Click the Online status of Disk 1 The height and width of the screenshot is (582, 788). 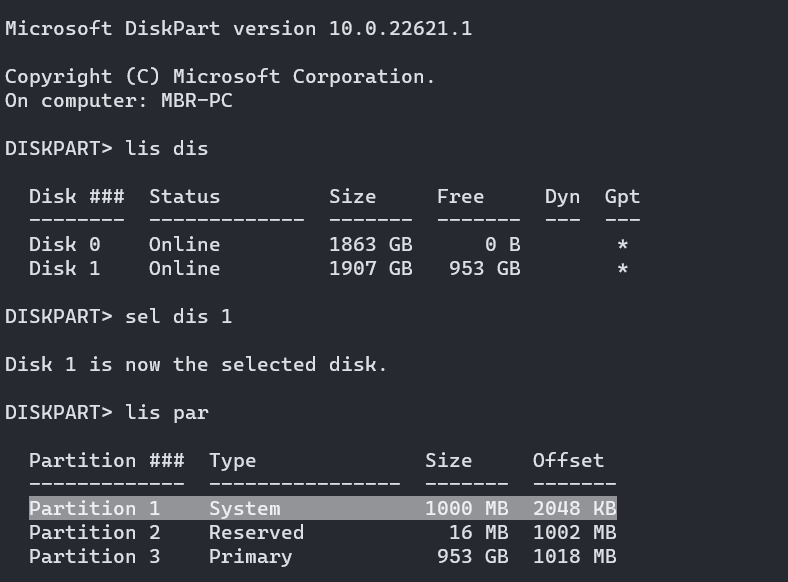184,268
